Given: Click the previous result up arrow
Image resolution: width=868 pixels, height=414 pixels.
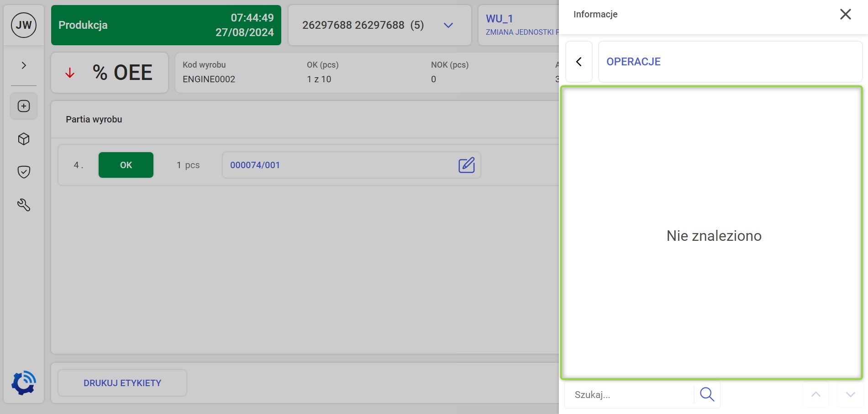Looking at the screenshot, I should pos(816,394).
